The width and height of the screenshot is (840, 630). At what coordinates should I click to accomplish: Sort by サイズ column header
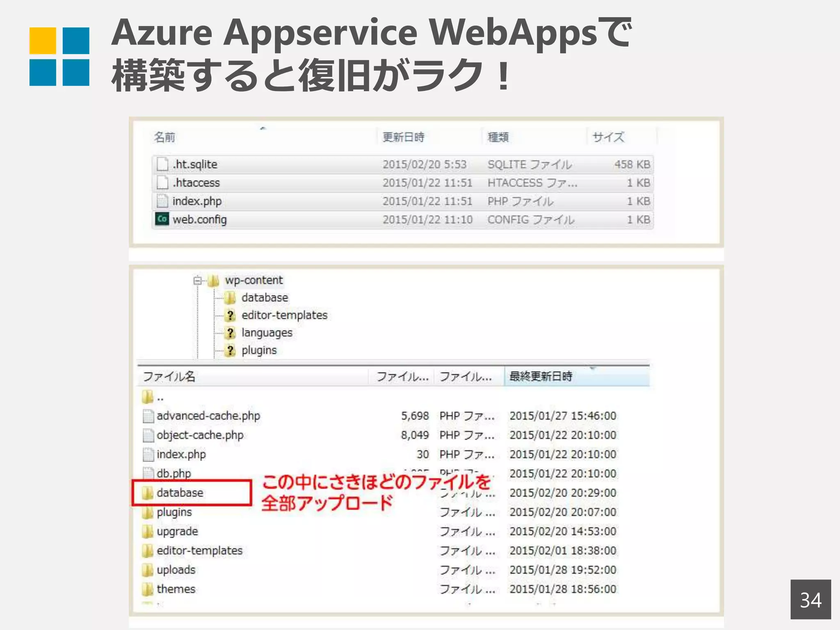(608, 137)
